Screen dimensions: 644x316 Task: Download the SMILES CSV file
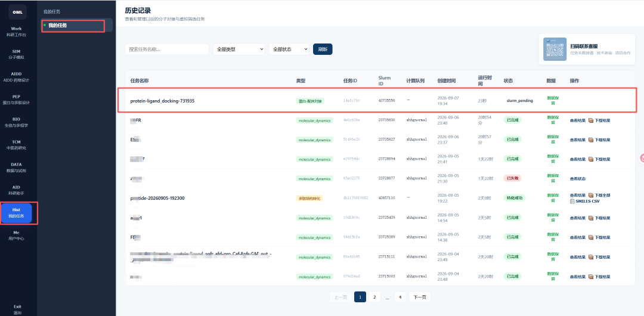pyautogui.click(x=584, y=202)
